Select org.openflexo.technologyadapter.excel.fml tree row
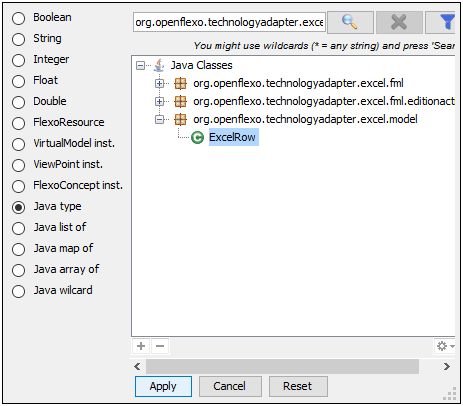 tap(298, 83)
